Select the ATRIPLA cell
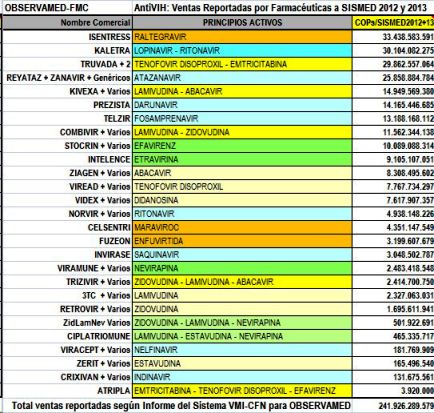Screen dimensions: 434x413 coord(68,391)
